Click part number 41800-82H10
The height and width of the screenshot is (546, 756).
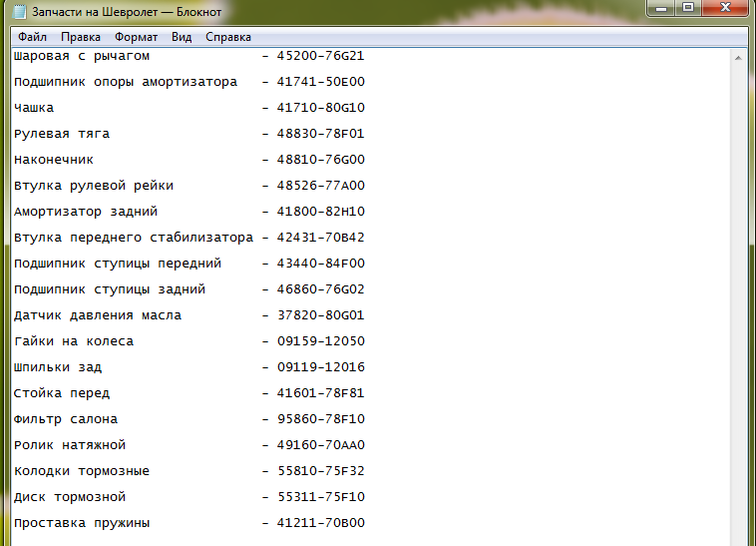coord(320,212)
